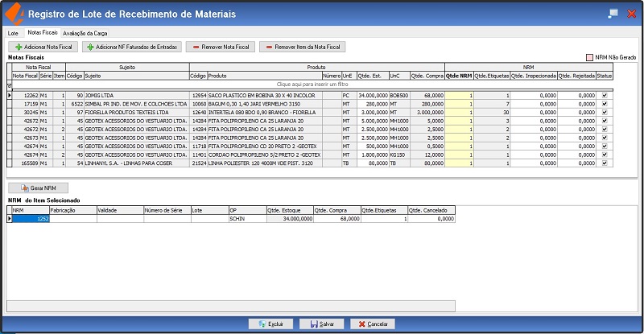Uncheck Status for LINHANYL row 165589
Image resolution: width=644 pixels, height=334 pixels.
click(605, 163)
